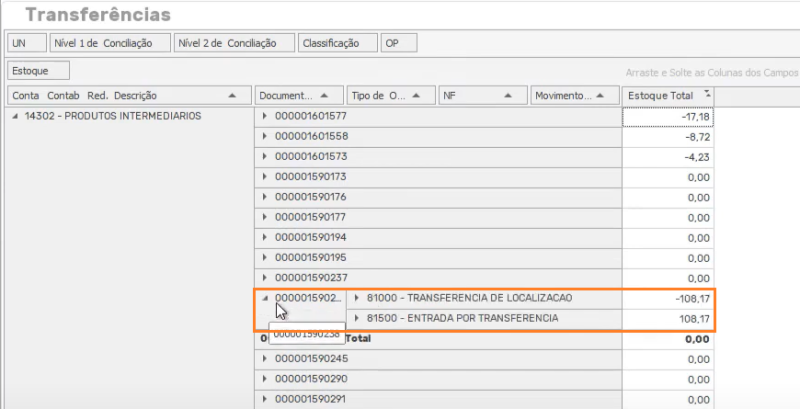The width and height of the screenshot is (800, 409).
Task: Select the Nível 2 de Conciliação field button
Action: [234, 43]
